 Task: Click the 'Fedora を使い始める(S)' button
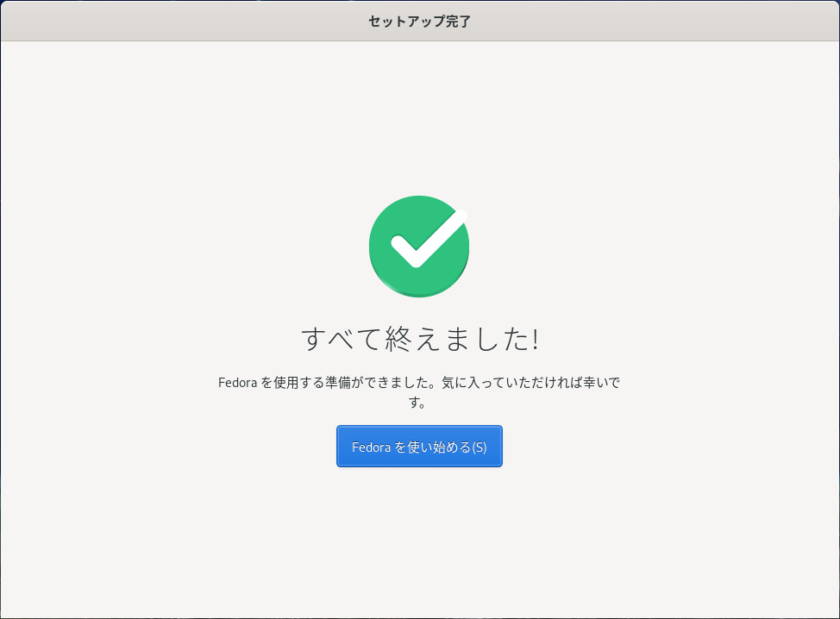point(419,446)
